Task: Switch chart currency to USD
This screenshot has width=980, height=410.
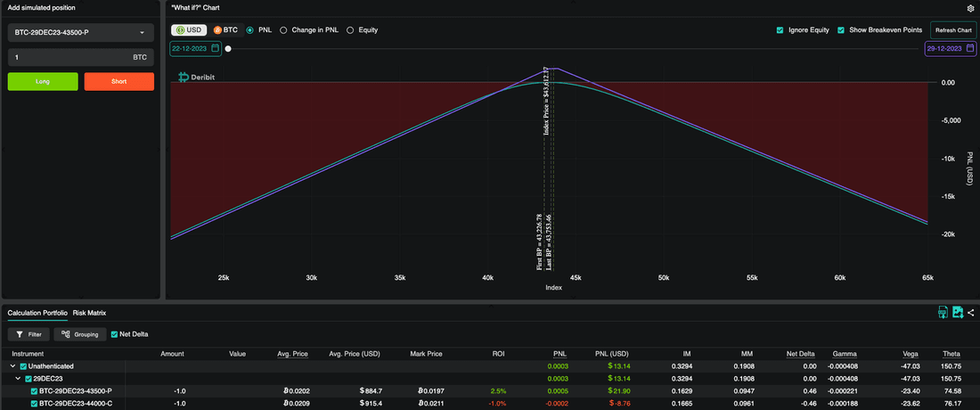Action: [190, 30]
